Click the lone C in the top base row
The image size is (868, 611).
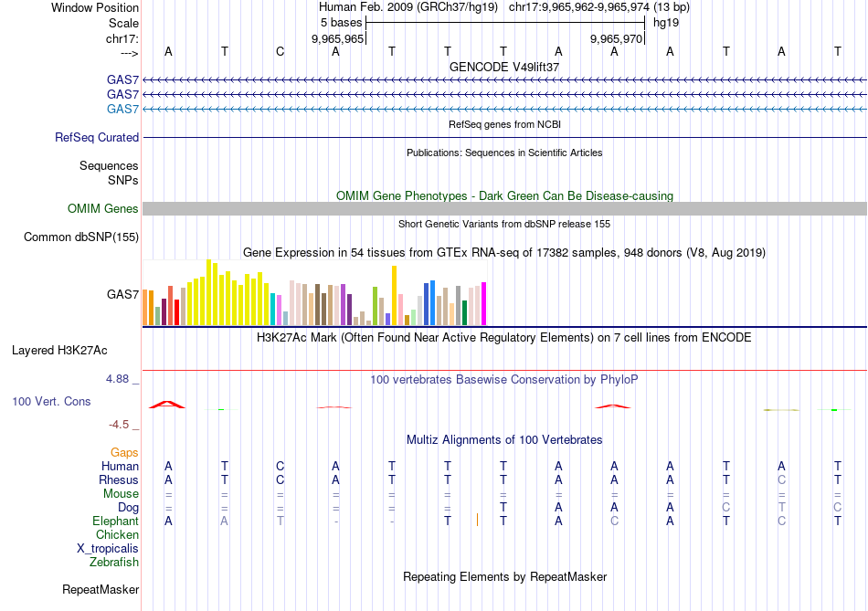281,51
